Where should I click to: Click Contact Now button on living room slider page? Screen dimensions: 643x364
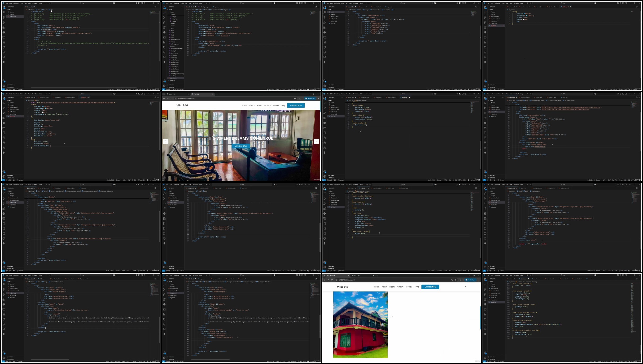tap(296, 106)
